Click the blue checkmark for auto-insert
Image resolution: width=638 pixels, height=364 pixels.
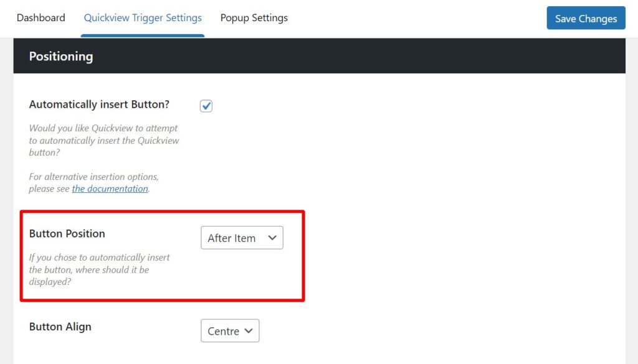206,106
